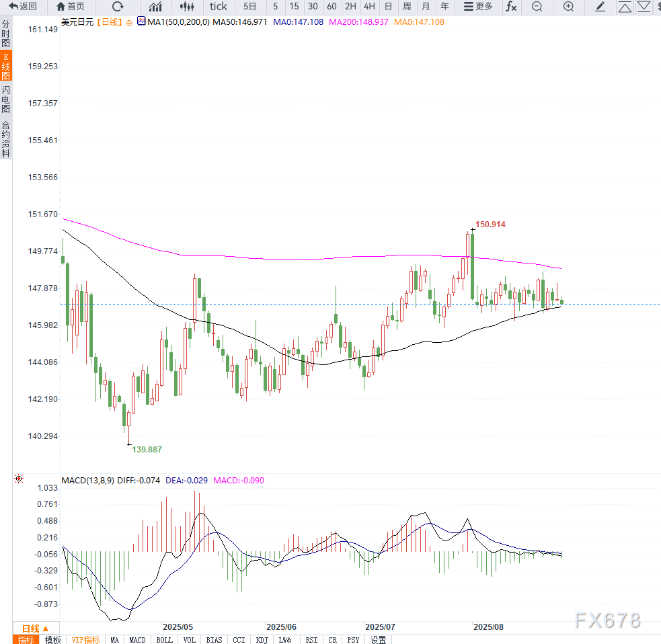This screenshot has height=644, width=661.
Task: Toggle the 周 weekly timeframe
Action: [407, 7]
